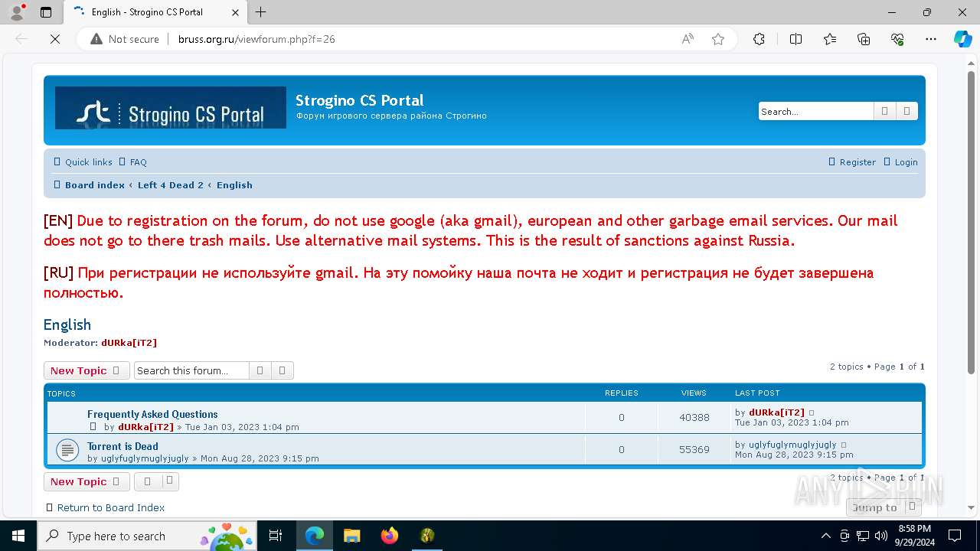Open forum advanced search icon

tap(282, 370)
